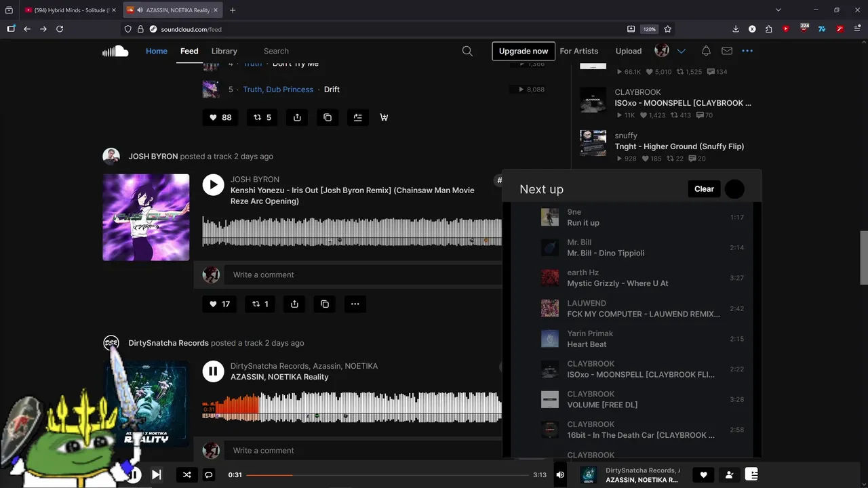Select the Feed tab
This screenshot has width=868, height=488.
click(189, 51)
